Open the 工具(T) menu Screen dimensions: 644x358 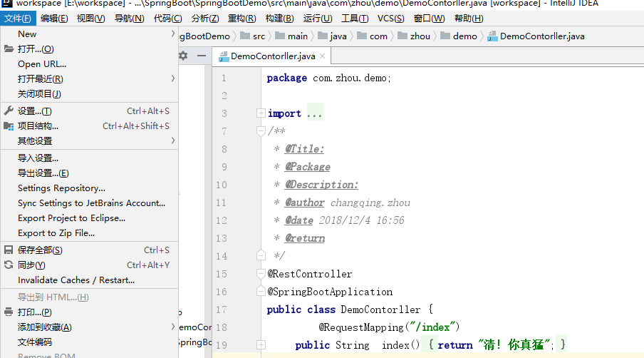pyautogui.click(x=355, y=19)
